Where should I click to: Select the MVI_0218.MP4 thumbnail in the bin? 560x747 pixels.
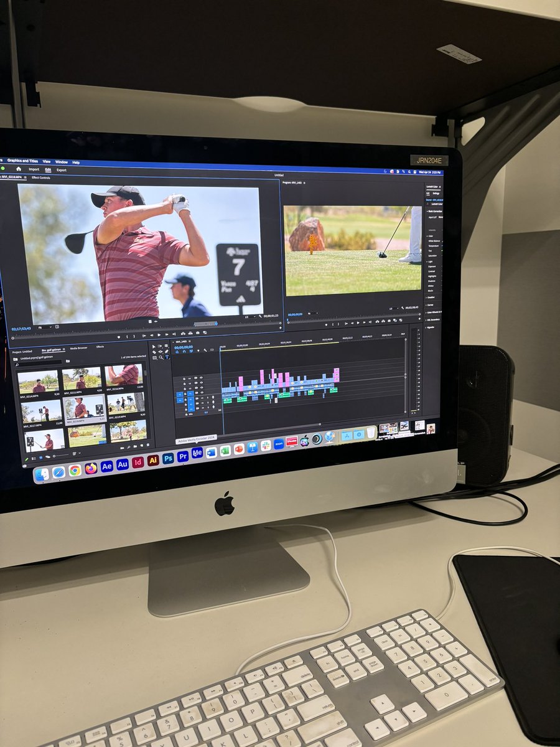point(85,408)
